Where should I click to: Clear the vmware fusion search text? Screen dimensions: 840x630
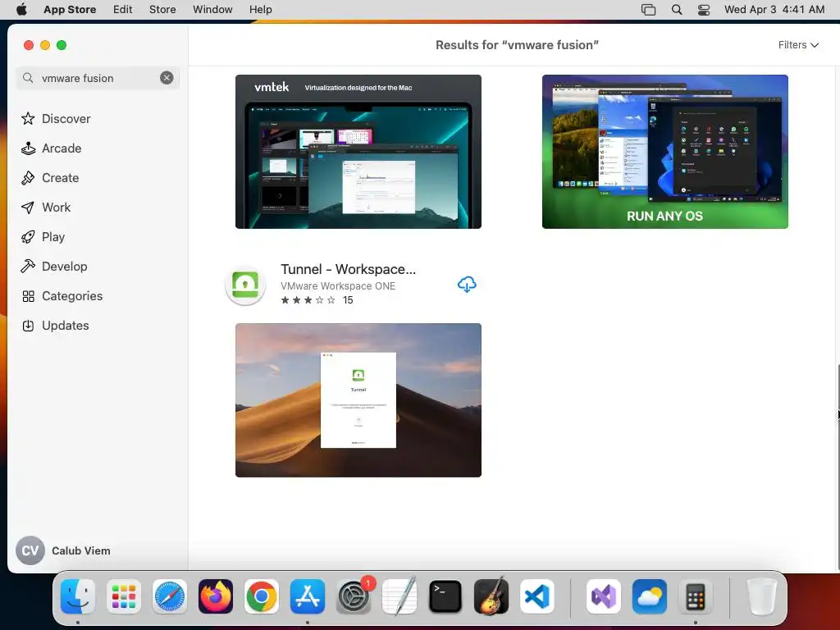pyautogui.click(x=167, y=78)
